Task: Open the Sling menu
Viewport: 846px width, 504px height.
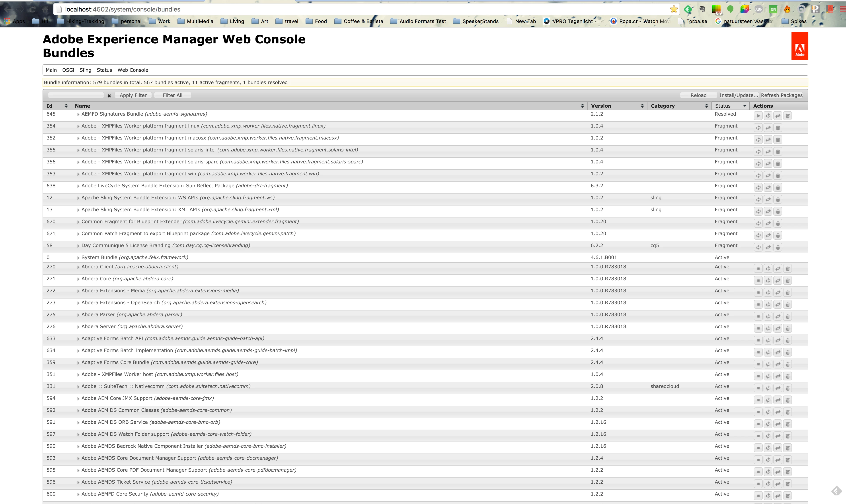Action: pos(85,70)
